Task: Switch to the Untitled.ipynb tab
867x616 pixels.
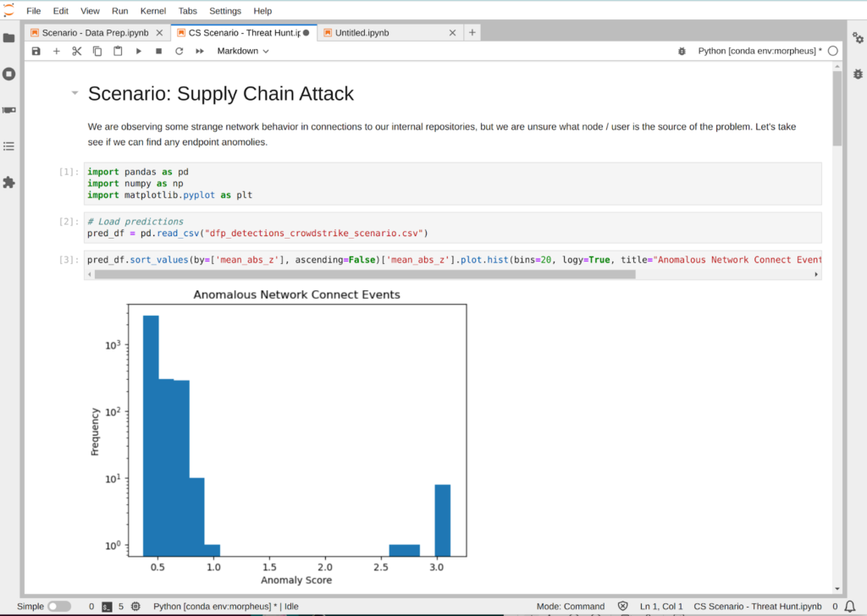Action: click(362, 33)
